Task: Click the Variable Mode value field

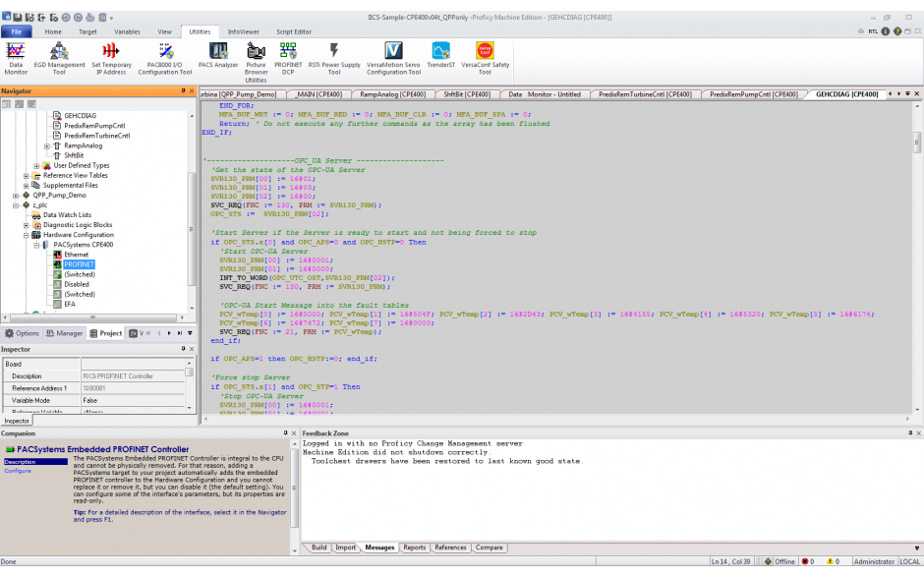Action: pos(133,400)
